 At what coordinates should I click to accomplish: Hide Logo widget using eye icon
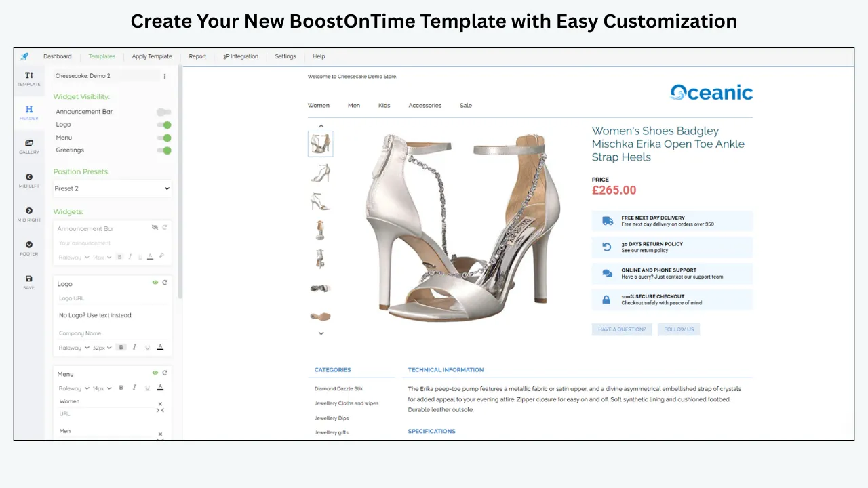[155, 283]
